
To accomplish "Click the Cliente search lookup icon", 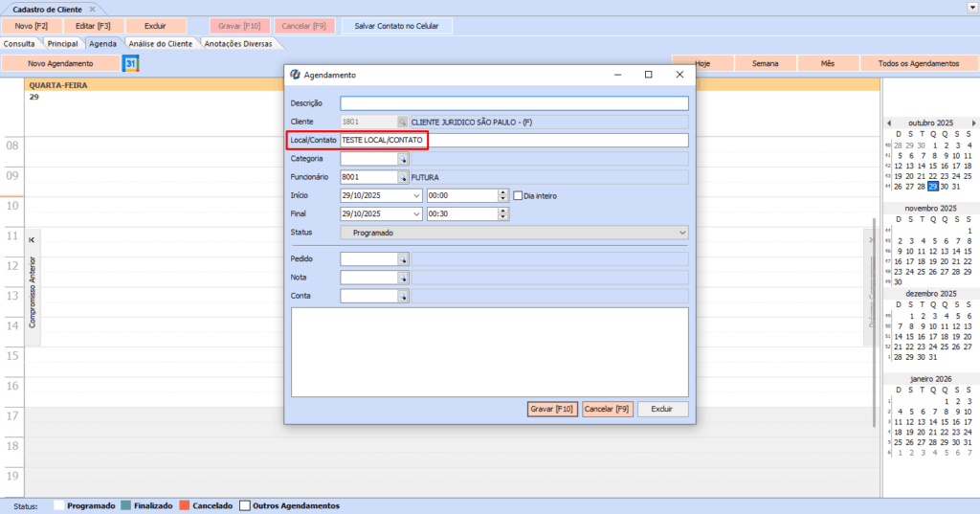I will (402, 122).
